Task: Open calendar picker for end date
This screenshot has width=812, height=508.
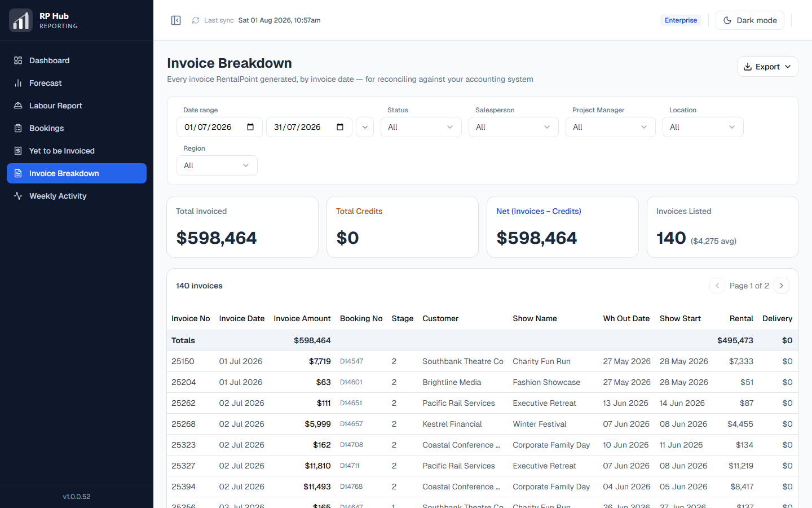Action: pos(340,127)
